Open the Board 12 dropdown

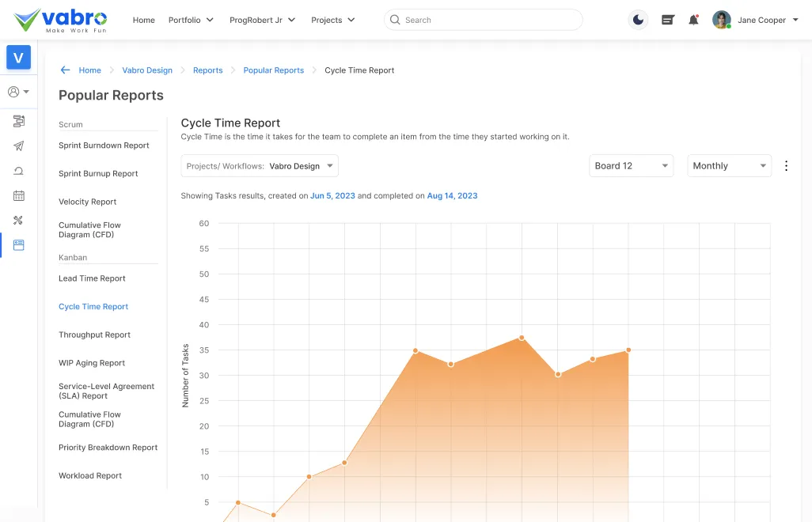tap(631, 166)
